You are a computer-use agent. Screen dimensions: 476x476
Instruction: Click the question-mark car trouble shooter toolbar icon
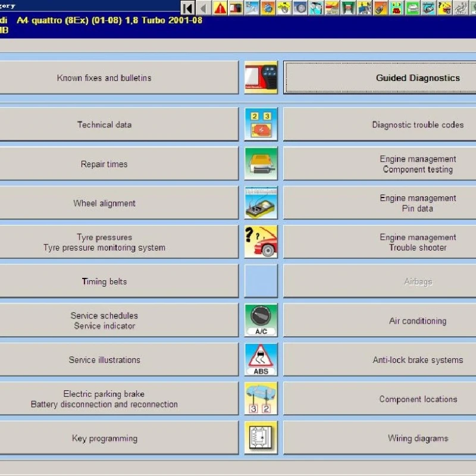click(x=445, y=8)
